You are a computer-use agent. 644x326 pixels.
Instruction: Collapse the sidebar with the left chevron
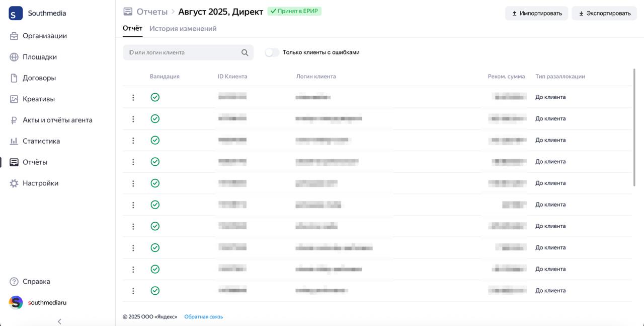coord(59,321)
